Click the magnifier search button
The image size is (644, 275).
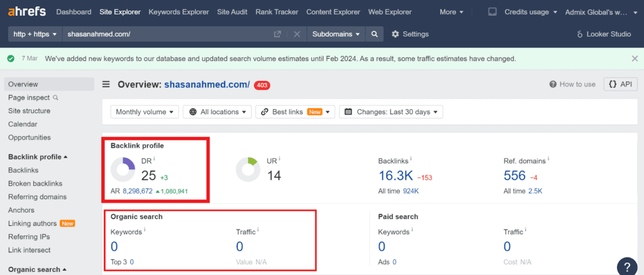pos(374,34)
